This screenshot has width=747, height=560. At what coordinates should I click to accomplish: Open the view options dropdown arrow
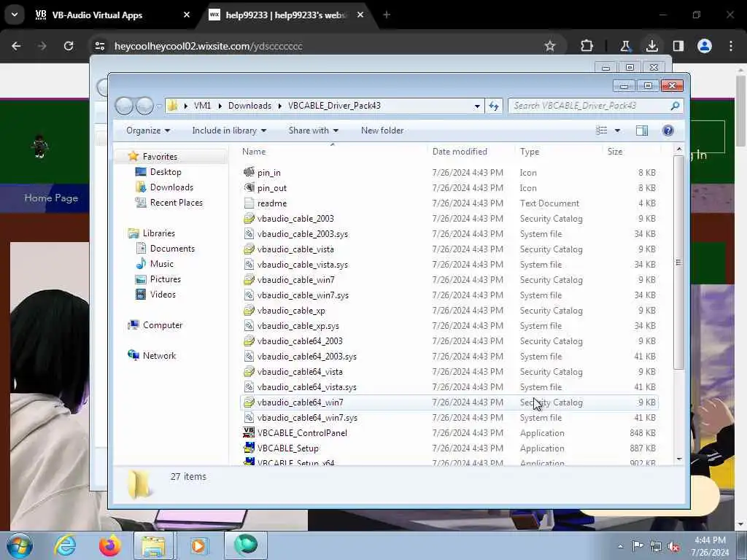coord(617,131)
